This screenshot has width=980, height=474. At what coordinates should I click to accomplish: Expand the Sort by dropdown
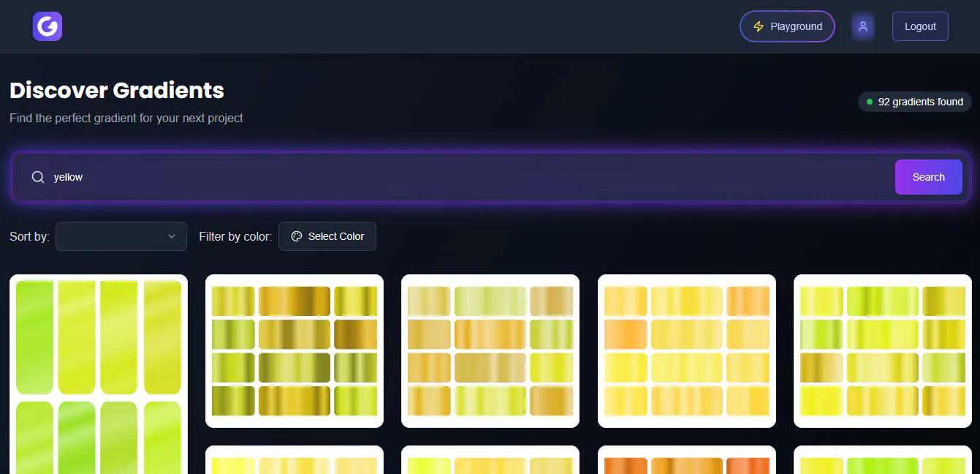click(121, 236)
